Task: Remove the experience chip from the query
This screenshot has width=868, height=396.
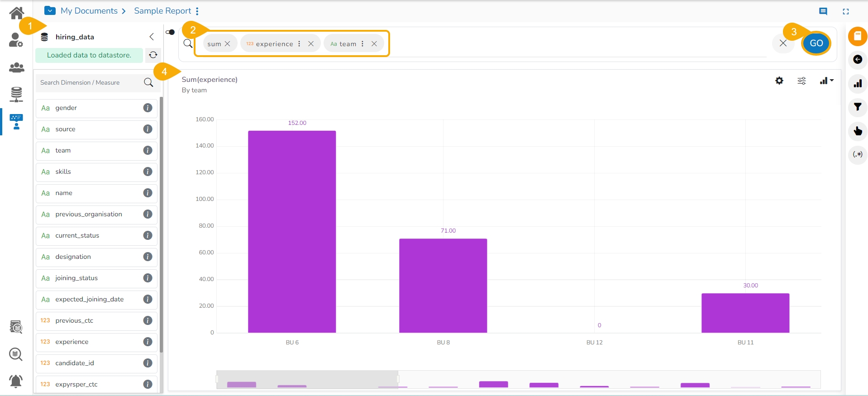Action: click(311, 44)
